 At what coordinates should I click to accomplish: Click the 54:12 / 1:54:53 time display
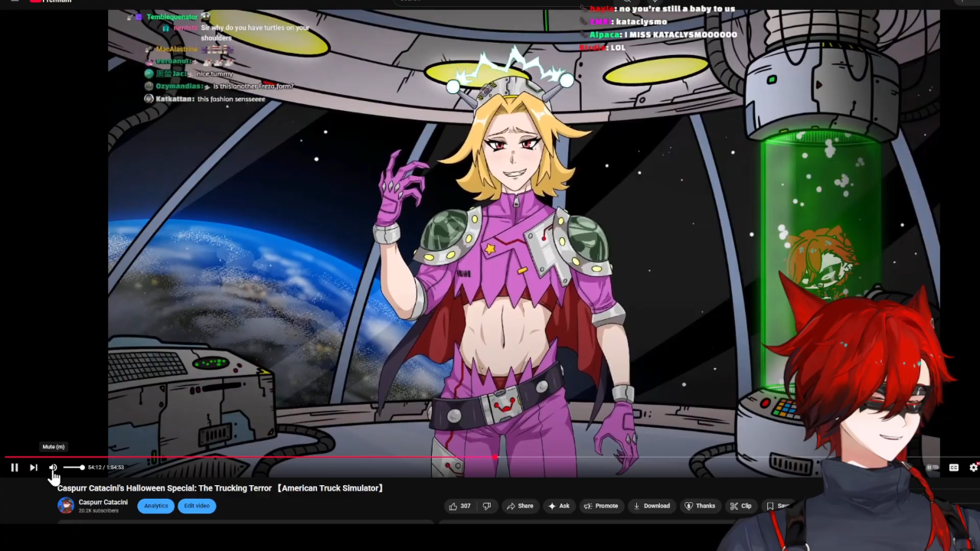[106, 468]
